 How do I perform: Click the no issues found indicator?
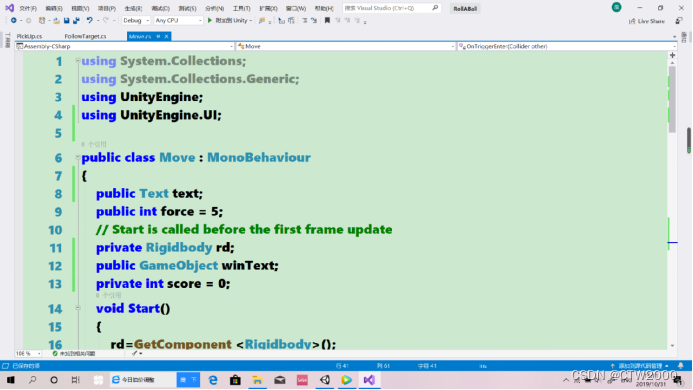74,353
